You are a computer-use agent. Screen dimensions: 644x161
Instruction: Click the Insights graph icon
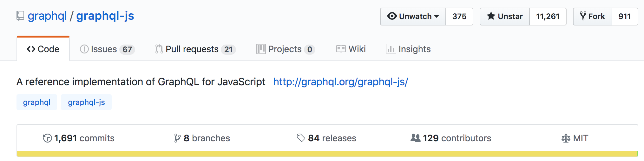[x=391, y=49]
